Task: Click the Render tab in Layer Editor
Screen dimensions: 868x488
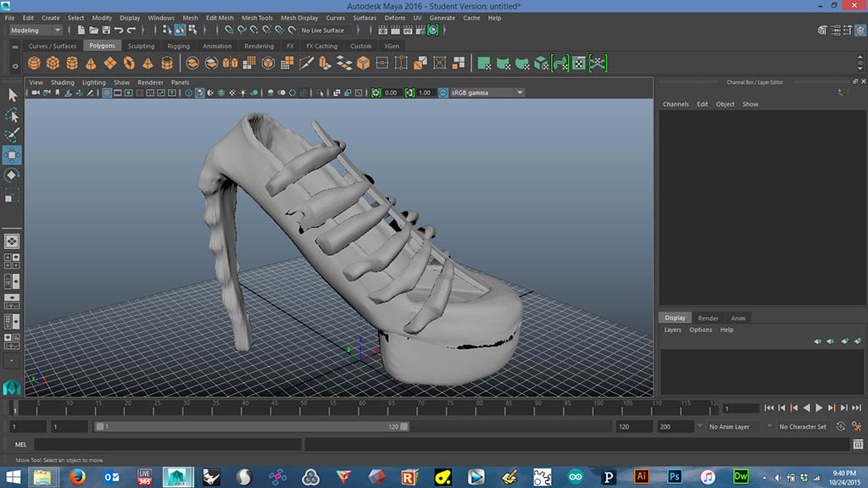Action: [708, 319]
